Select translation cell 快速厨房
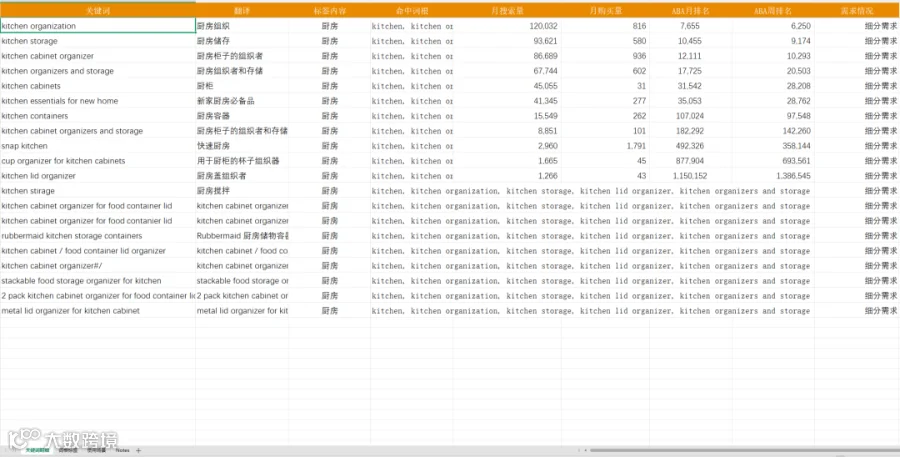900x457 pixels. click(242, 146)
